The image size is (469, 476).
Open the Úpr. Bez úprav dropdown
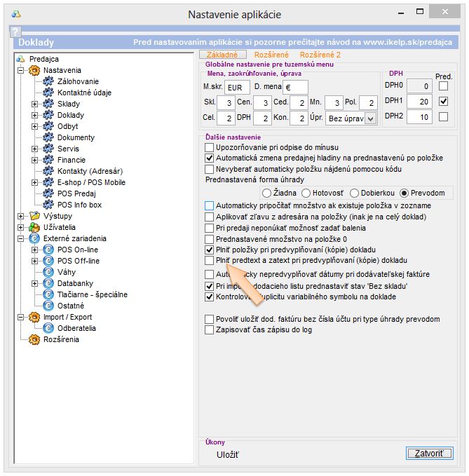click(x=371, y=118)
